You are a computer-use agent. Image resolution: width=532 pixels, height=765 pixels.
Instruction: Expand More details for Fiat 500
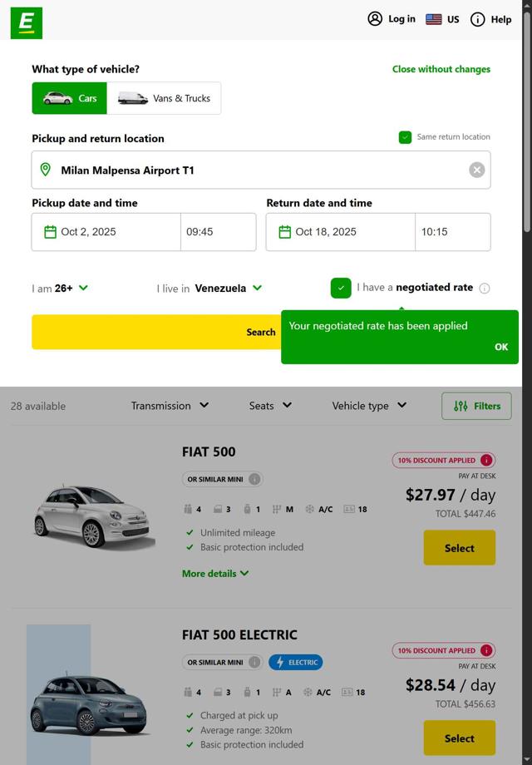[215, 574]
